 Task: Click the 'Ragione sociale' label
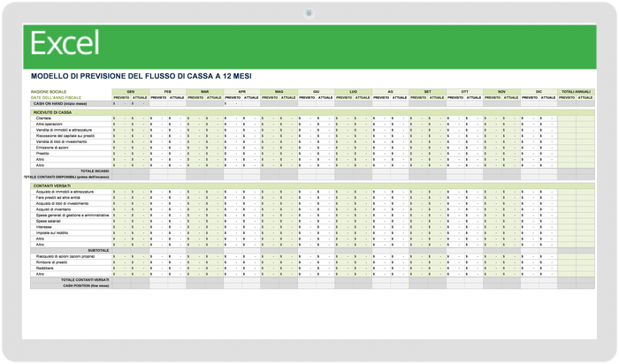coord(49,92)
